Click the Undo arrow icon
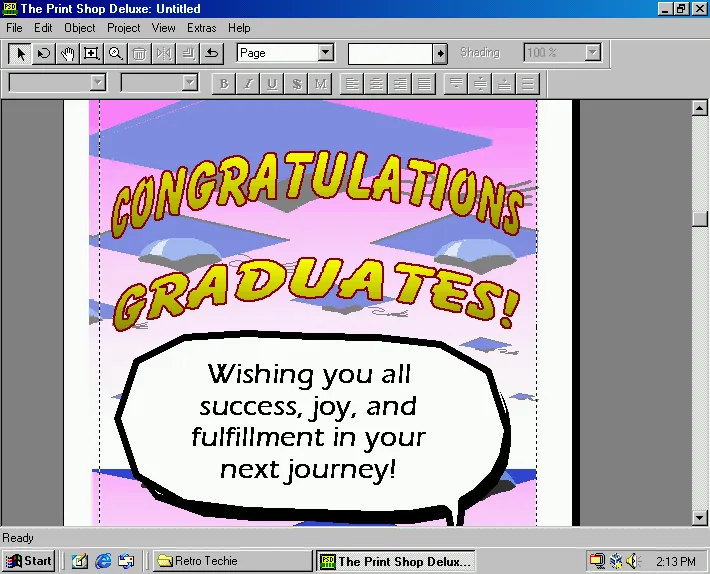Image resolution: width=710 pixels, height=574 pixels. pos(211,53)
